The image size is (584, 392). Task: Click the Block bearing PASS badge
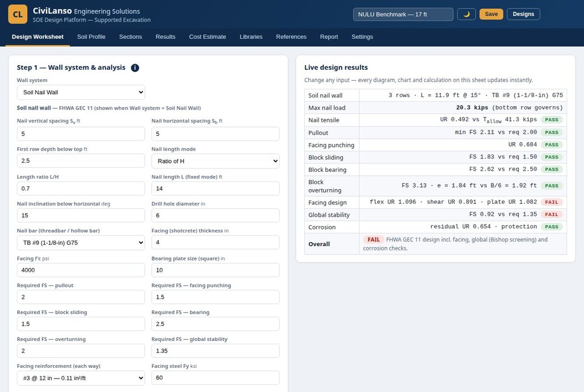[x=551, y=169]
